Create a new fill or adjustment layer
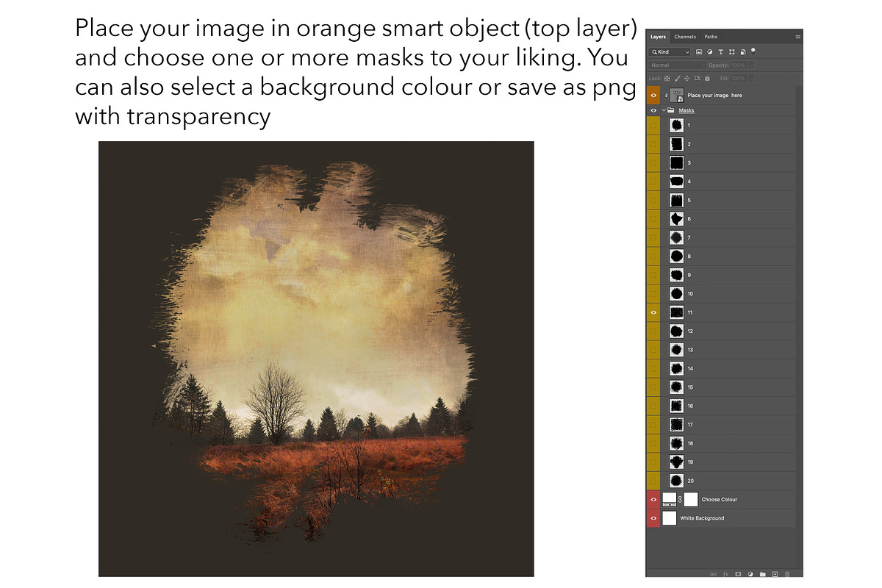The width and height of the screenshot is (882, 588). click(x=750, y=573)
